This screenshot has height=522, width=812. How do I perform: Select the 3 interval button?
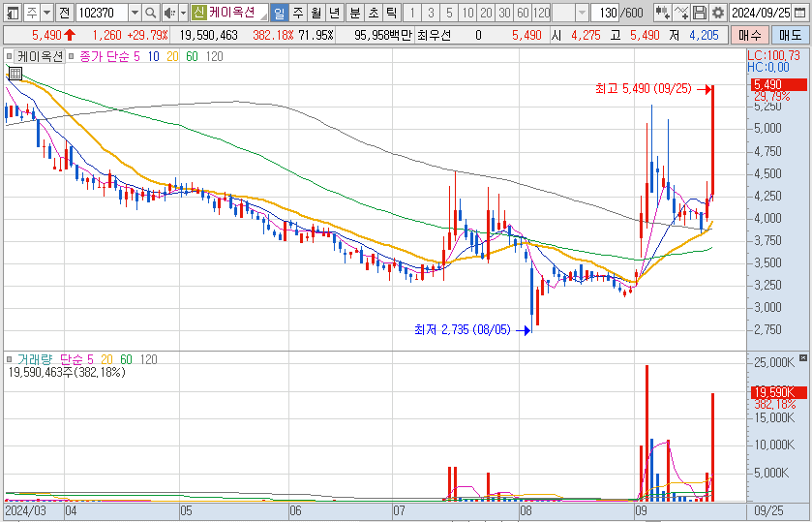coord(431,13)
